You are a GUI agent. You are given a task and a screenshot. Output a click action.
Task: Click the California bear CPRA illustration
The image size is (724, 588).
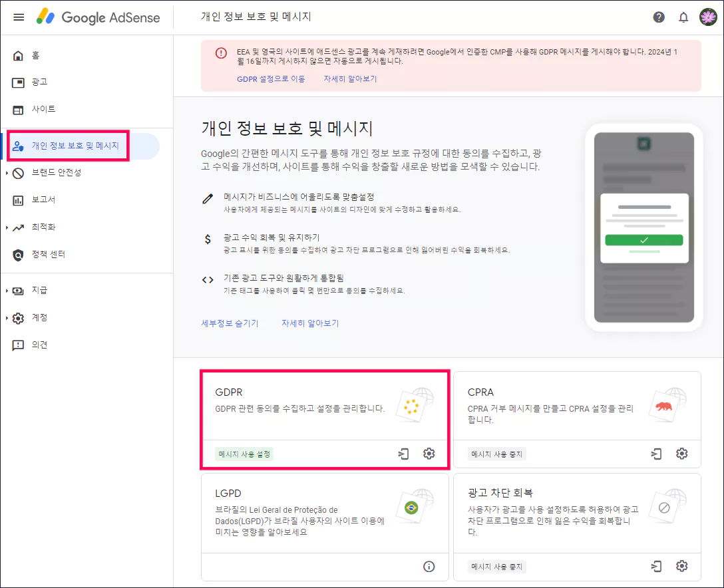point(667,405)
